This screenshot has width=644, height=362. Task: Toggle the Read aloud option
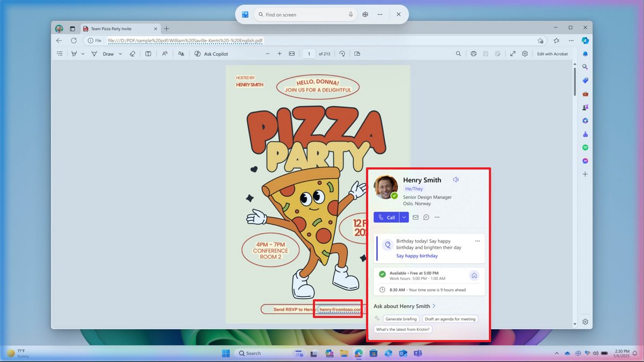(x=165, y=54)
